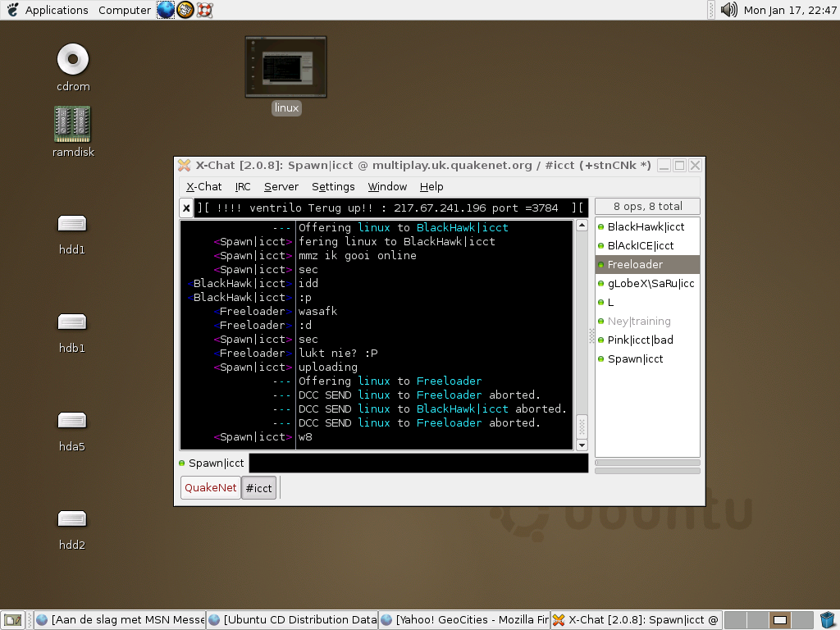Viewport: 840px width, 630px height.
Task: Open the Settings menu
Action: (333, 186)
